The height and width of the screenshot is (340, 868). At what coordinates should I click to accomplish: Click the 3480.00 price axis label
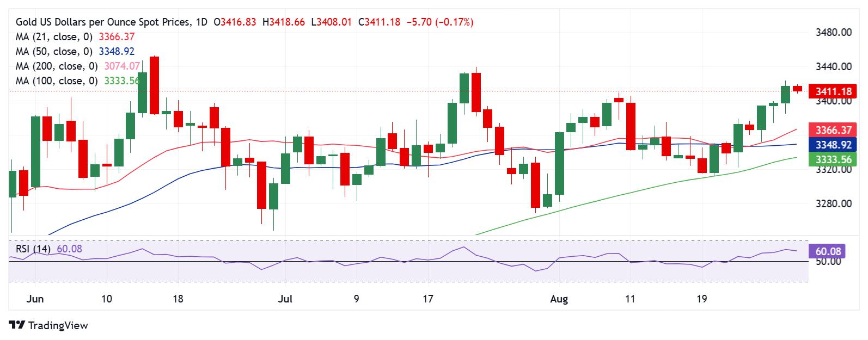pos(834,33)
